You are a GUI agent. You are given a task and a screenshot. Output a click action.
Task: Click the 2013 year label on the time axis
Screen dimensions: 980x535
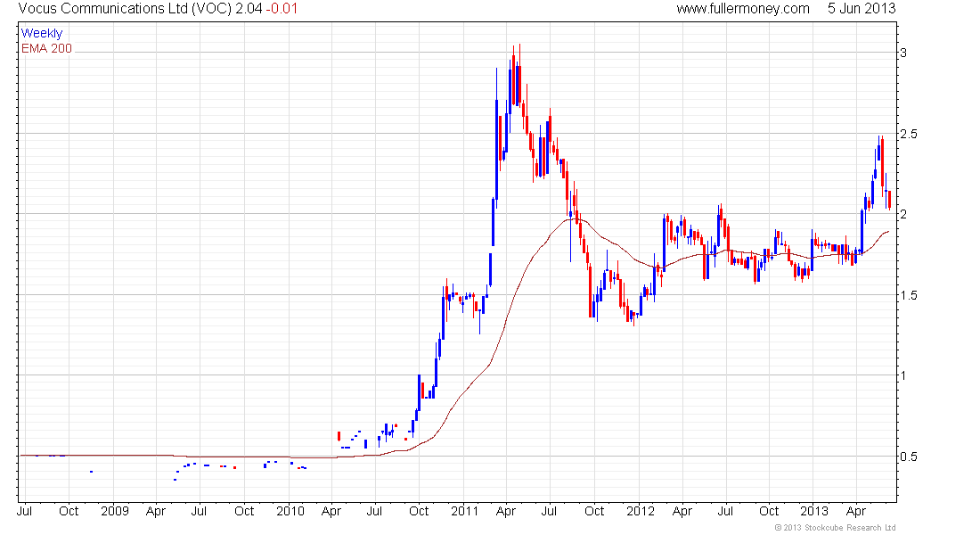814,511
